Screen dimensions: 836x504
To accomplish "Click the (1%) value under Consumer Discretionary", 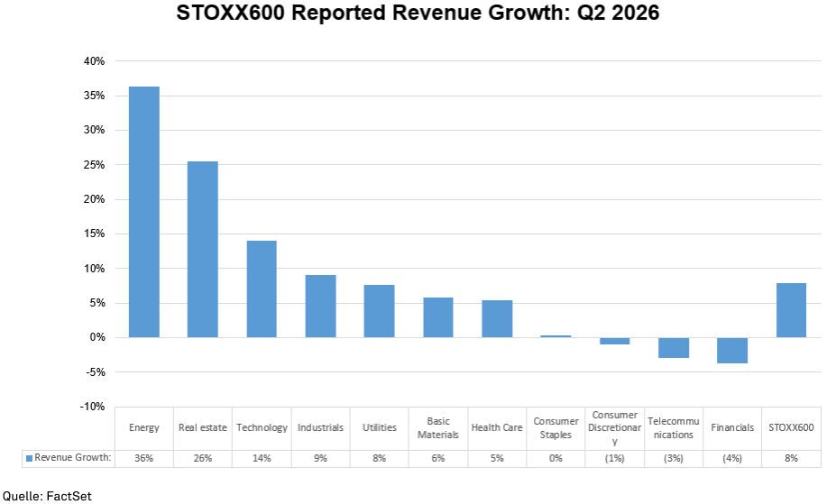I will tap(615, 458).
